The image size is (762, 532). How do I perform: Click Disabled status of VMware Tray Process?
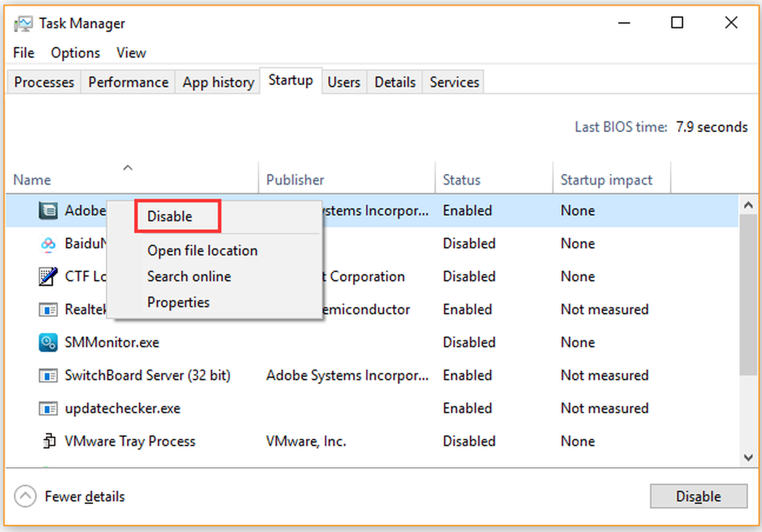469,442
